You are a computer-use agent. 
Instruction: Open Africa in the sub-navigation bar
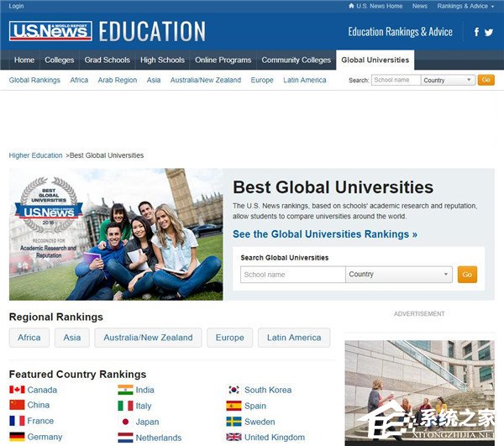pos(79,80)
